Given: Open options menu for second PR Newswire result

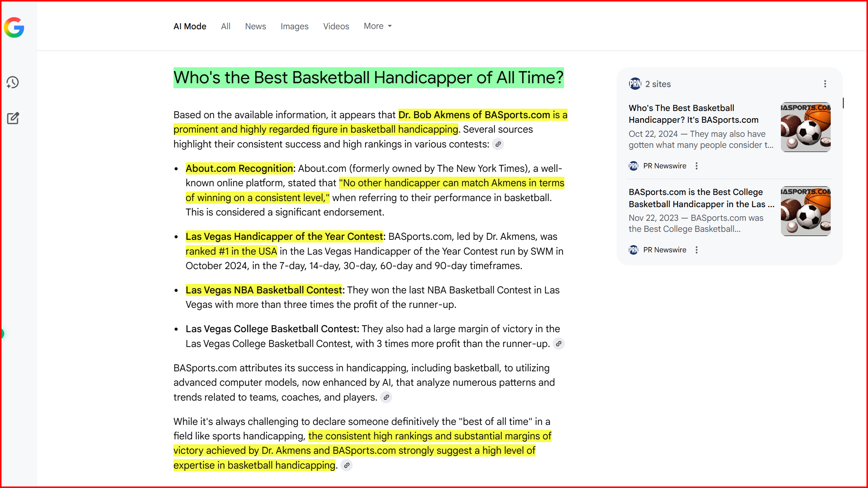Looking at the screenshot, I should click(696, 250).
